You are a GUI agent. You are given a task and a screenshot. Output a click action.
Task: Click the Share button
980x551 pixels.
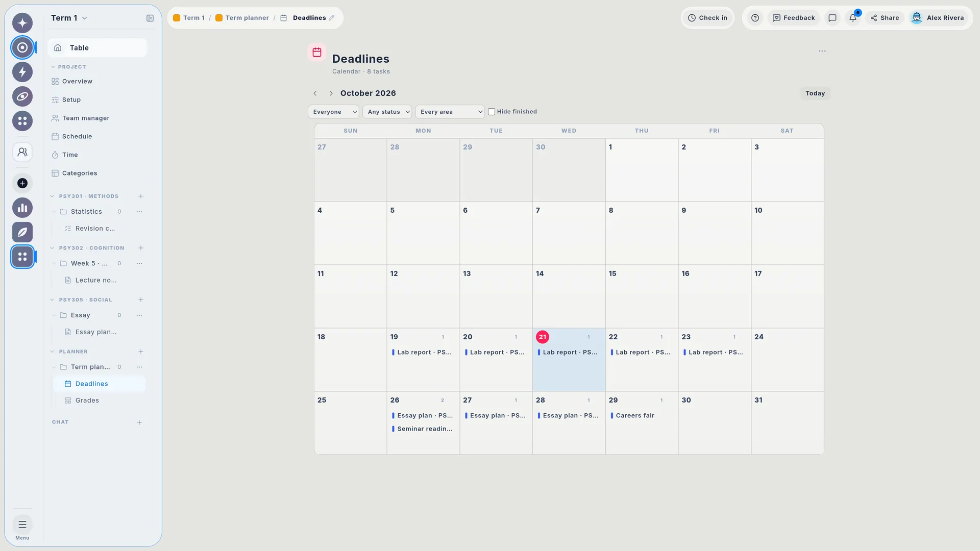tap(885, 18)
